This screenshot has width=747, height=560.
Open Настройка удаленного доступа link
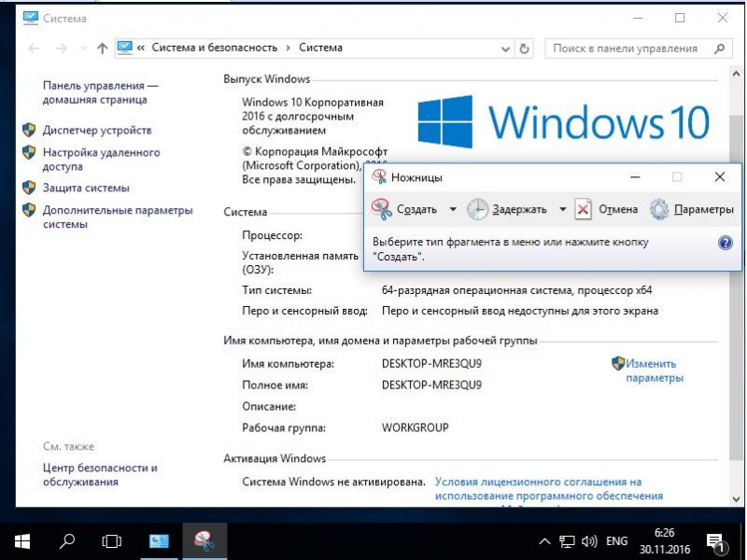click(x=102, y=159)
